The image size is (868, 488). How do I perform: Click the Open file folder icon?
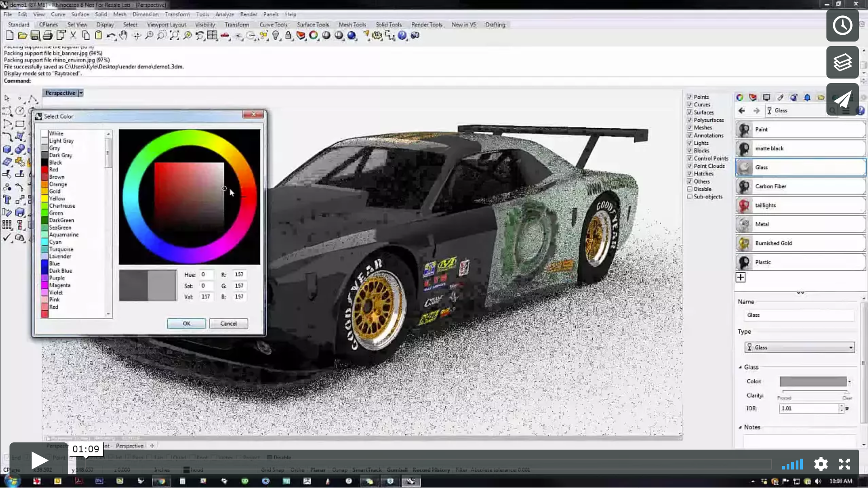point(22,35)
